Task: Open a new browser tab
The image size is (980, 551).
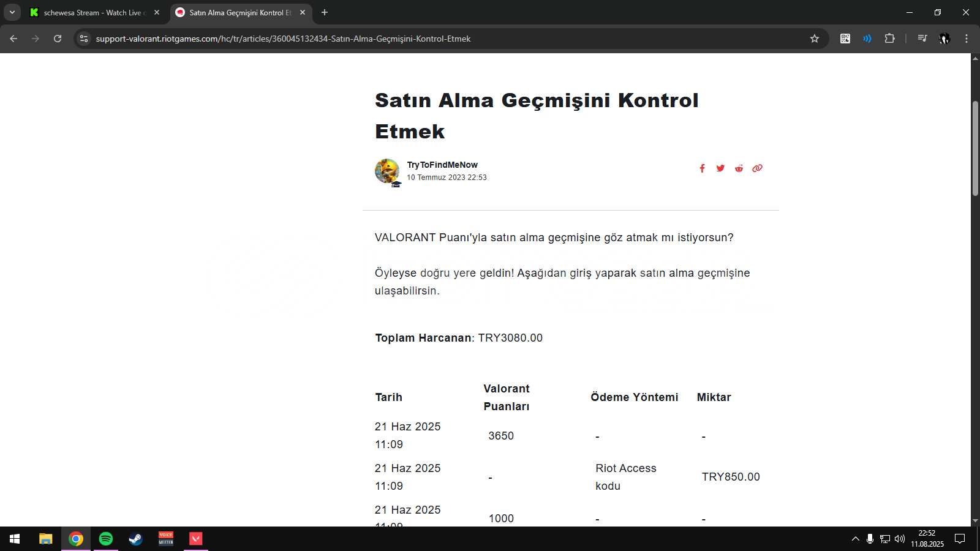Action: (325, 12)
